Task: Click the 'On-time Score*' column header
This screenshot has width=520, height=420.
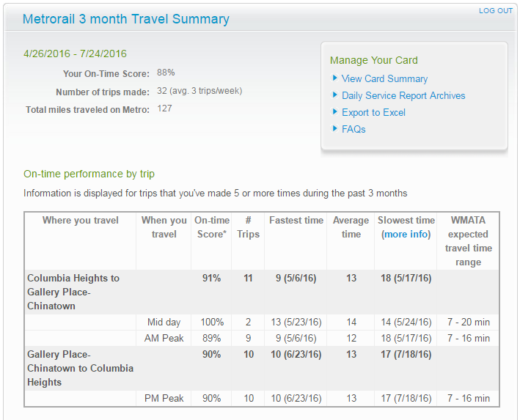Action: 212,227
